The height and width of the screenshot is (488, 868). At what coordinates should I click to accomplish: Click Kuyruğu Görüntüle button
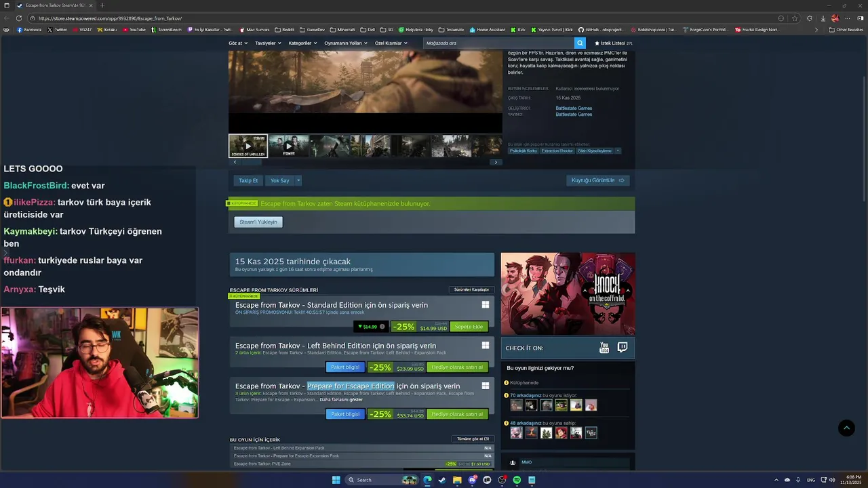[x=597, y=180]
